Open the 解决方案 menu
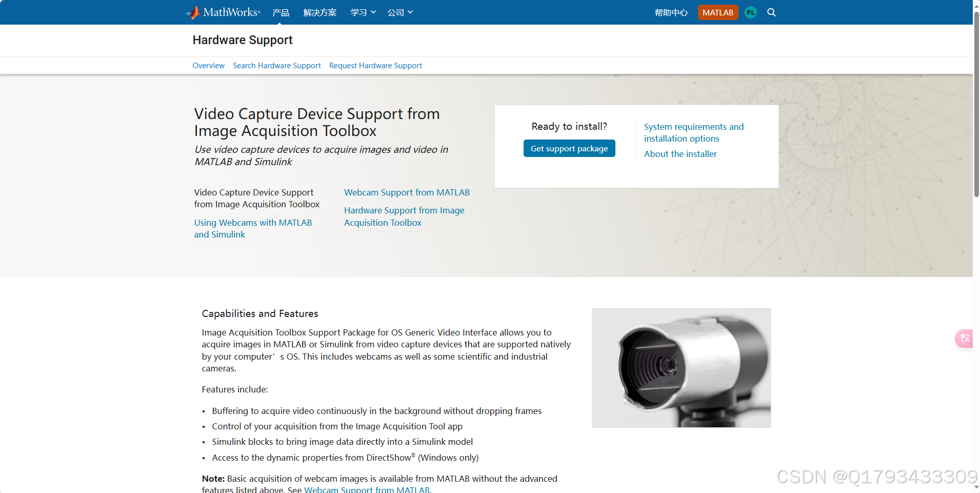980x493 pixels. click(x=320, y=12)
